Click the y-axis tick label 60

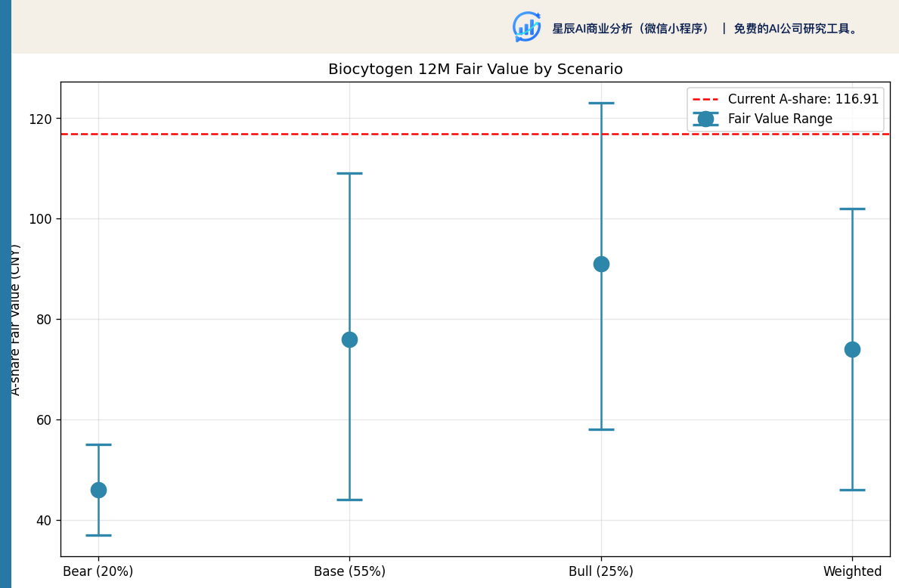pyautogui.click(x=44, y=420)
